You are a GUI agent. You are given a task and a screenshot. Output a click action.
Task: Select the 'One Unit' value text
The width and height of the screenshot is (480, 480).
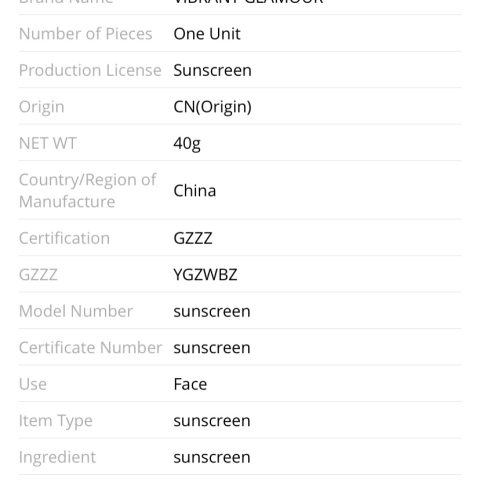207,34
